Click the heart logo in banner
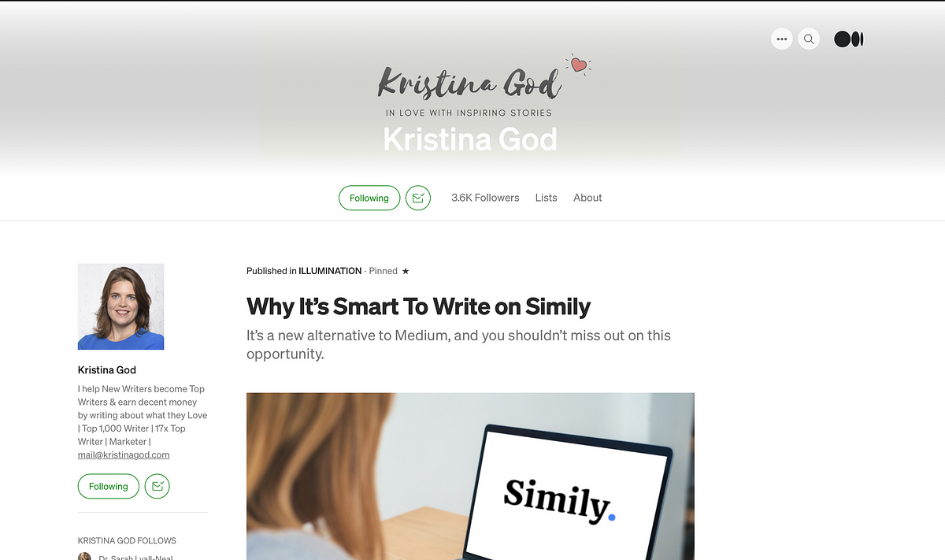This screenshot has height=560, width=945. (579, 65)
